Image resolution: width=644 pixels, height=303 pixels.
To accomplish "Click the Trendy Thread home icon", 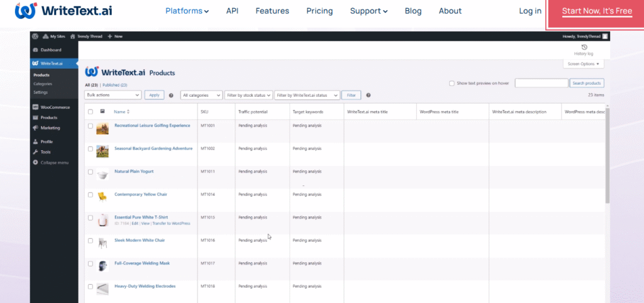I will [x=73, y=36].
